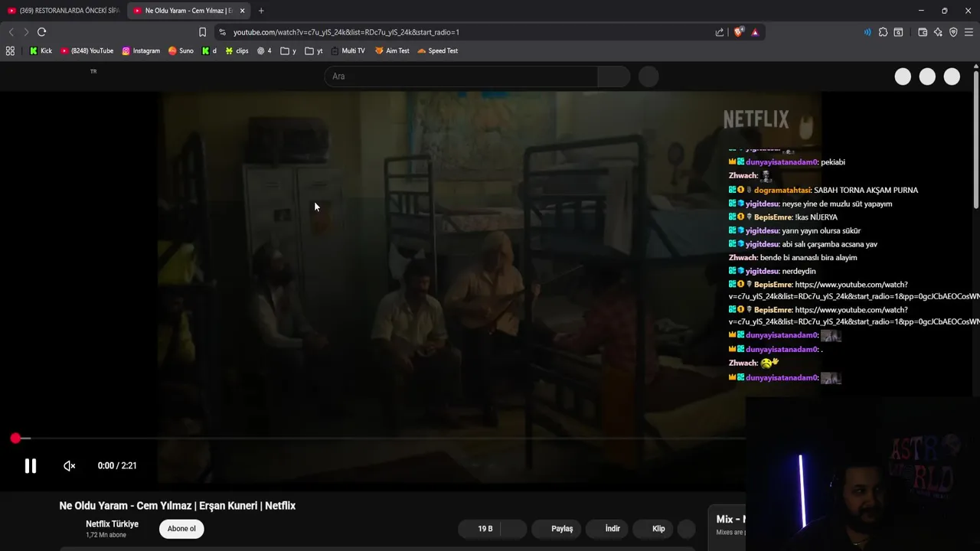Click dunyayisatanadam0's pekiabi chat message
Image resolution: width=980 pixels, height=551 pixels.
point(833,162)
